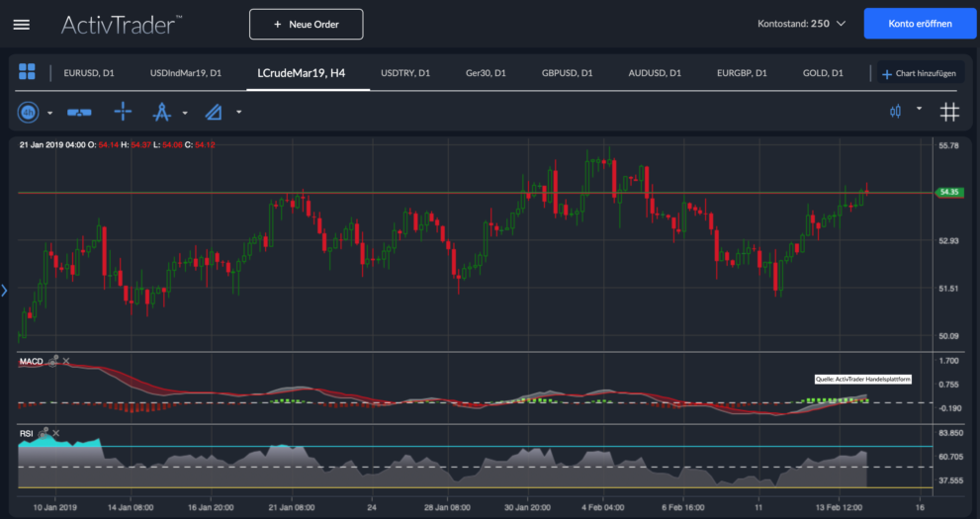Screen dimensions: 980x519
Task: Select the compass drawing tools icon
Action: pos(162,113)
